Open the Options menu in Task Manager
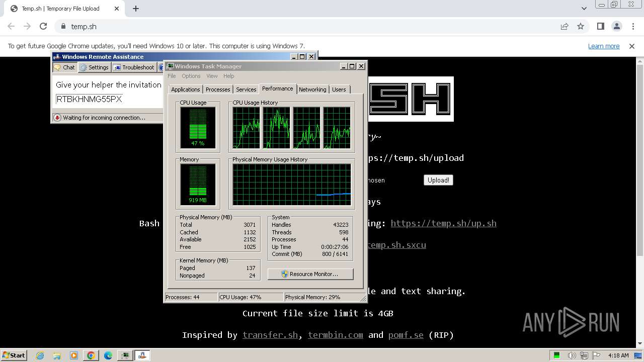This screenshot has height=362, width=644. tap(191, 76)
